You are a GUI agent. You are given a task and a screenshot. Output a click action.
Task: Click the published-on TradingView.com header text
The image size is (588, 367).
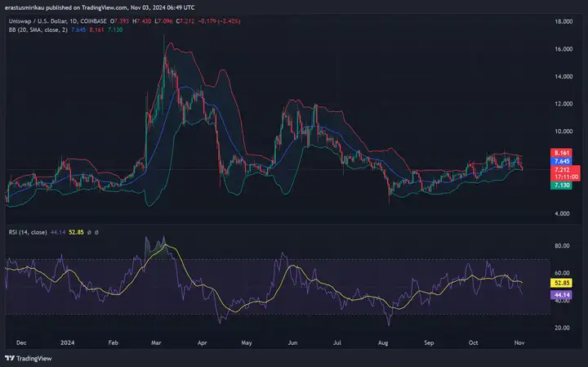100,7
